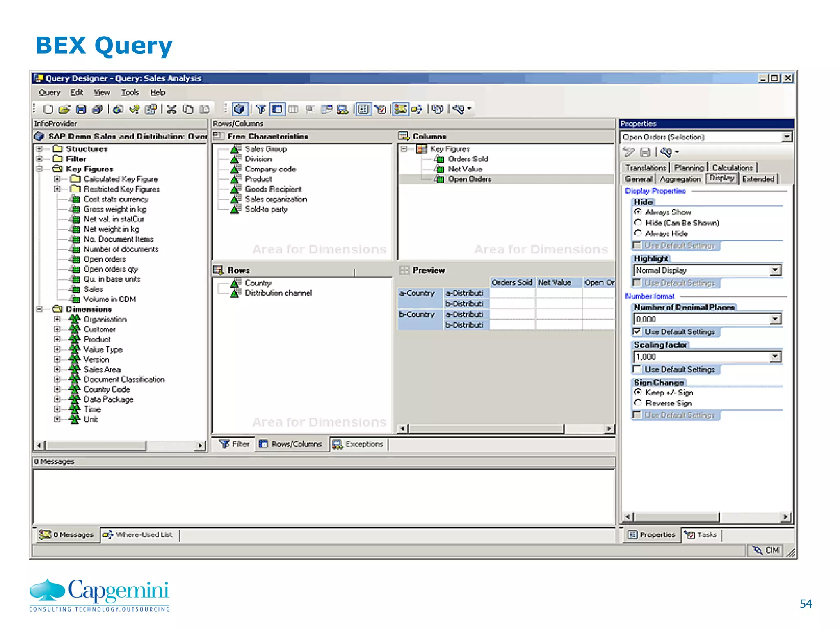Click the Cut scissors icon

[171, 109]
